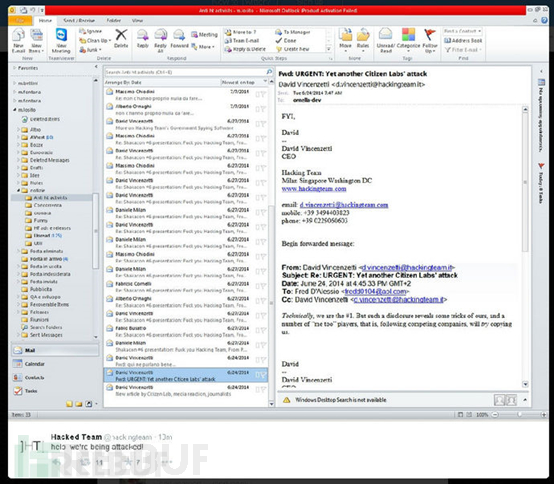554x484 pixels.
Task: Click the fredd0104@aol.com address link
Action: click(x=375, y=291)
